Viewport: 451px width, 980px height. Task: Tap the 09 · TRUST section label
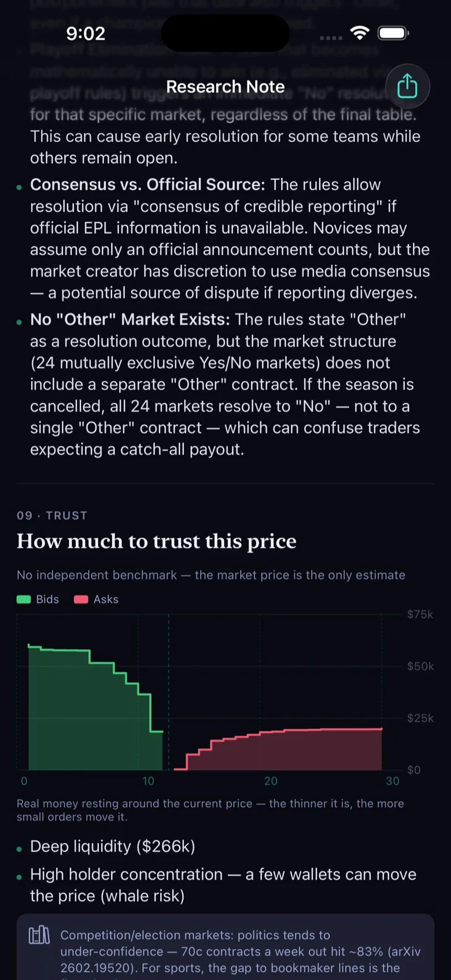[x=52, y=515]
